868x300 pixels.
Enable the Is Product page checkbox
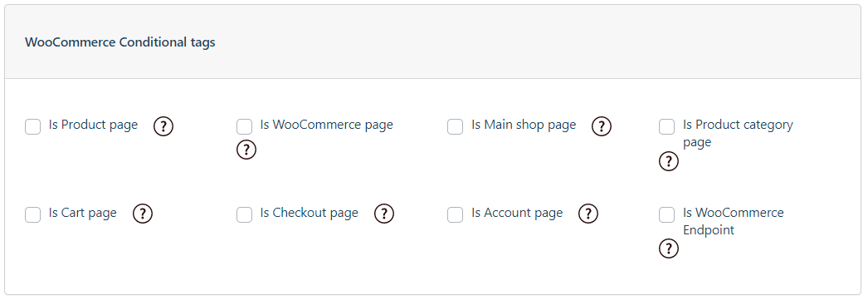coord(32,126)
